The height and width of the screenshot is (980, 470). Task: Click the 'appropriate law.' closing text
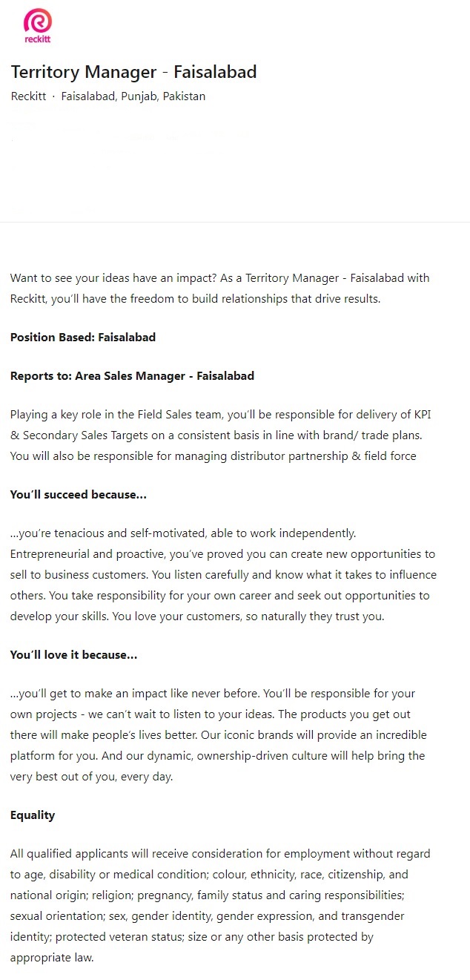52,957
